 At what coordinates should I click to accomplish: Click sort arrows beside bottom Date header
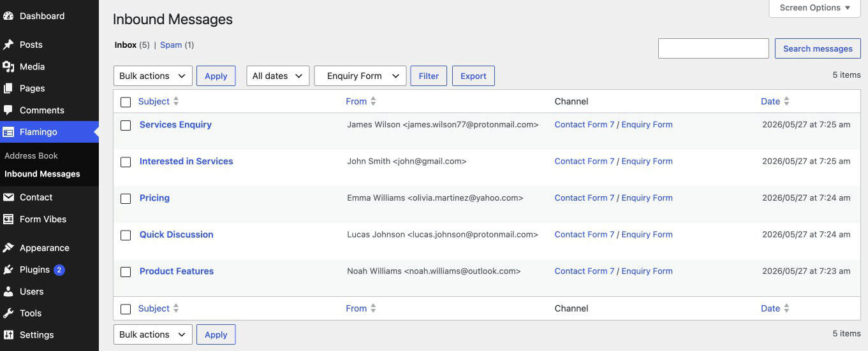(786, 308)
